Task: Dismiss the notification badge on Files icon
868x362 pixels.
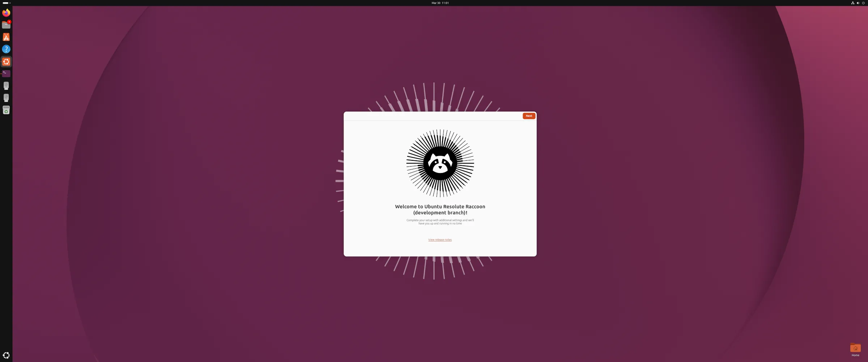Action: pos(9,22)
